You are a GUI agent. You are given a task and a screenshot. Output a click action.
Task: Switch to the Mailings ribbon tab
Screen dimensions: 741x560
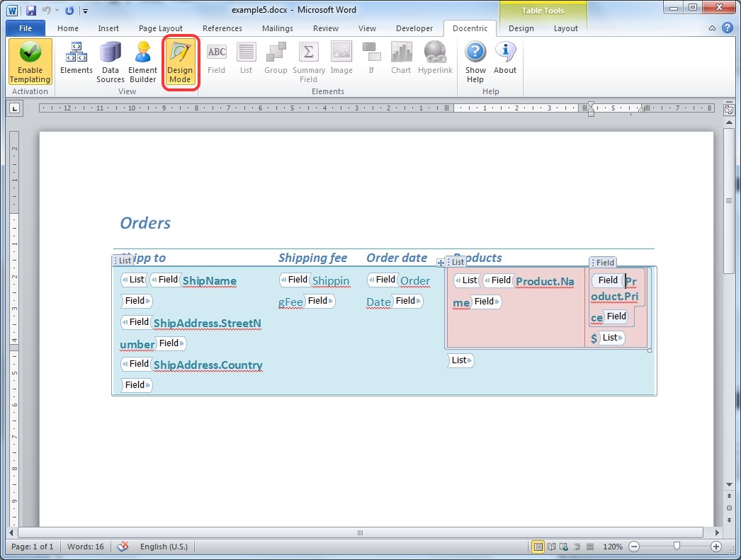277,28
